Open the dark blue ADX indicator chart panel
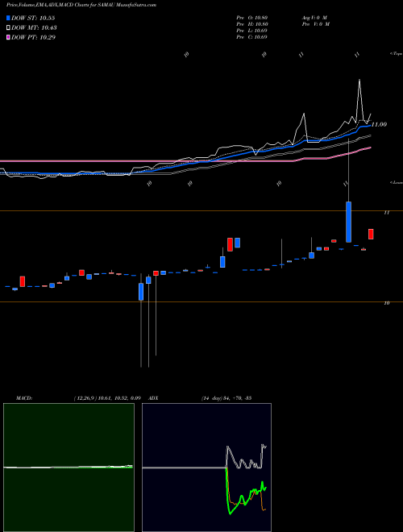The image size is (403, 532). tap(206, 468)
